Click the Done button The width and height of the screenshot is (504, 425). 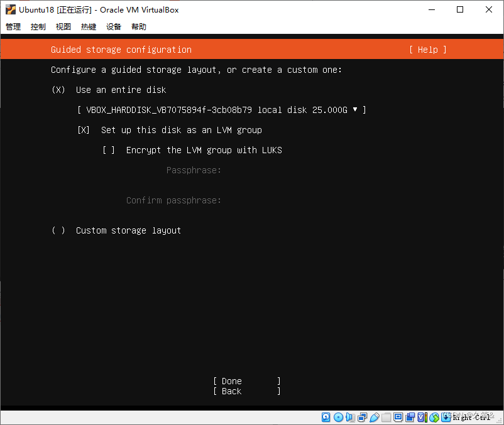(x=247, y=381)
